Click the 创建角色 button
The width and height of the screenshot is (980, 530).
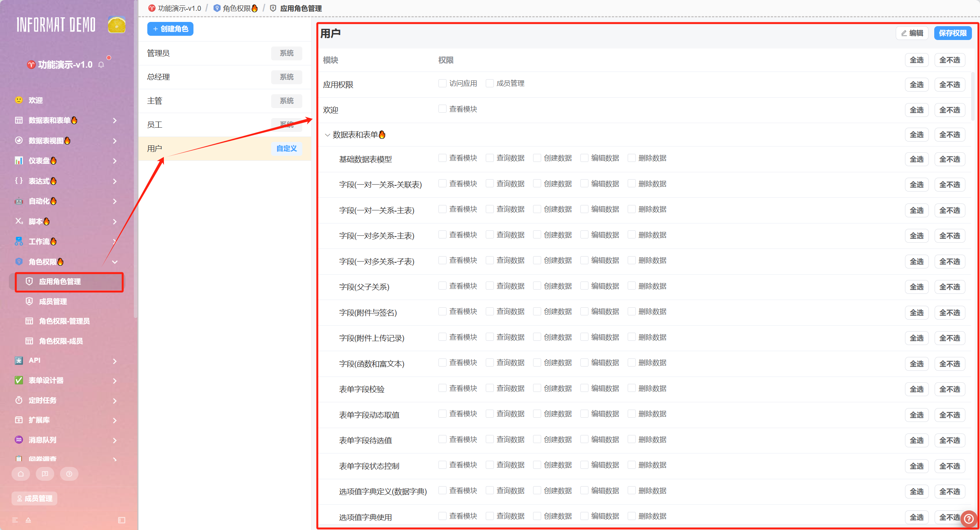[x=170, y=29]
